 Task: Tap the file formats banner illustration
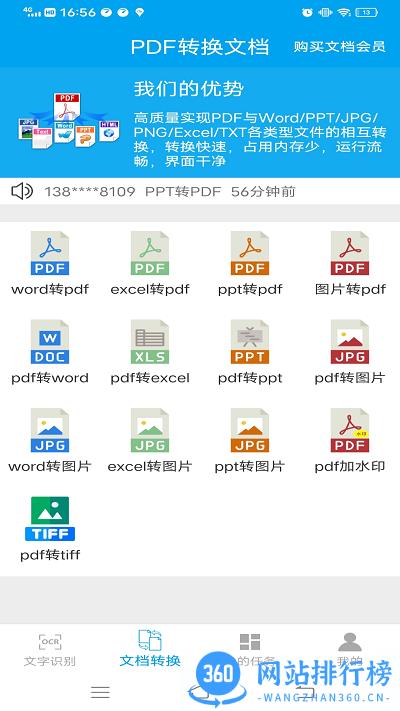click(x=69, y=120)
